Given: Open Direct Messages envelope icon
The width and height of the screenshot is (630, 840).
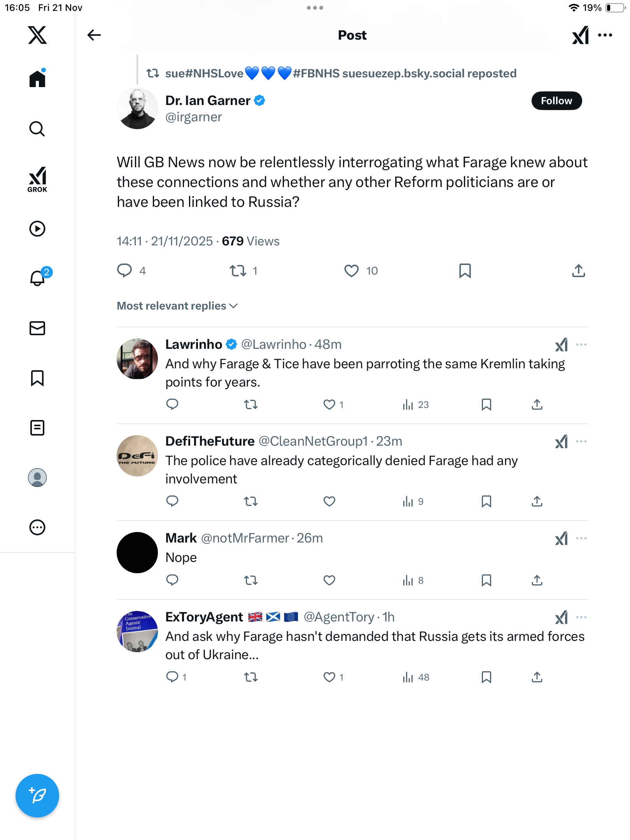Looking at the screenshot, I should [x=37, y=328].
